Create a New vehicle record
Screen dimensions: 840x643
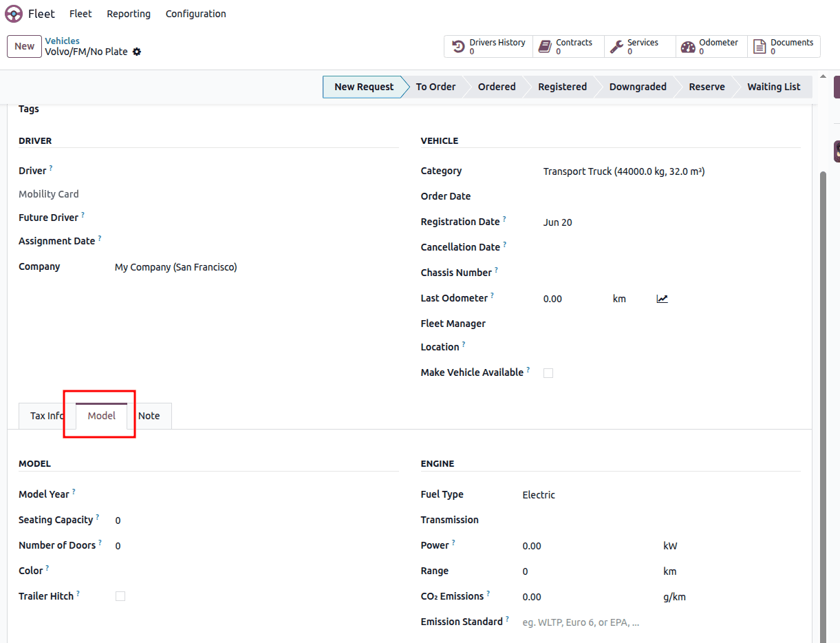25,46
